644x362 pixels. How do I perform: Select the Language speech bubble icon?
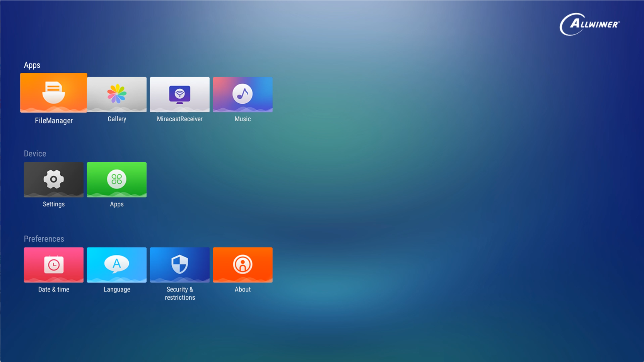(116, 265)
